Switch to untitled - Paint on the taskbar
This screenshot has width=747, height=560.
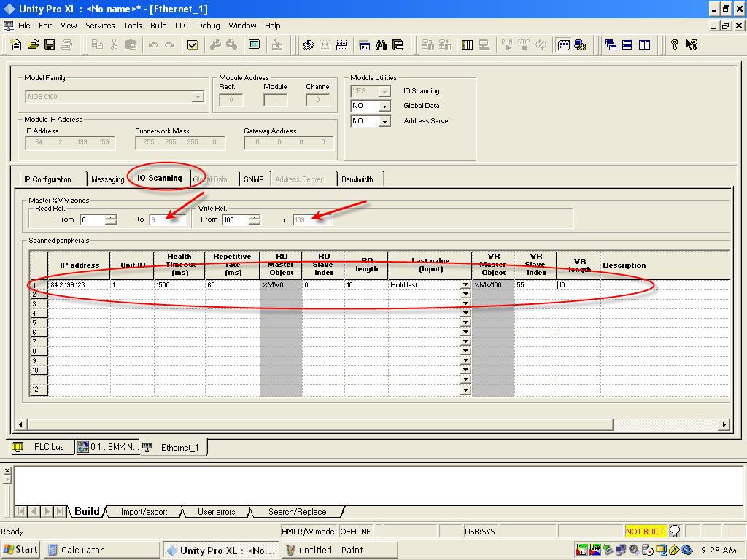[x=340, y=550]
